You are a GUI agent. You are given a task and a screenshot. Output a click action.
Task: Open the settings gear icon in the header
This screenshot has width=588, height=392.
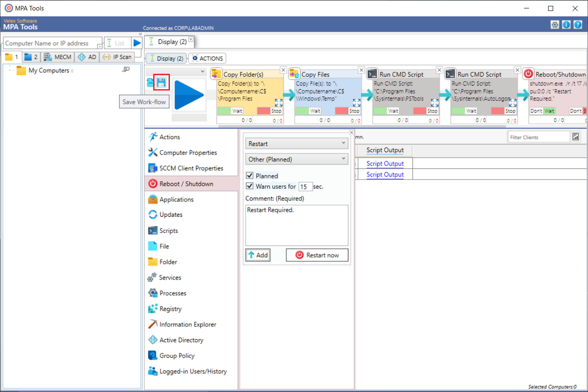555,25
